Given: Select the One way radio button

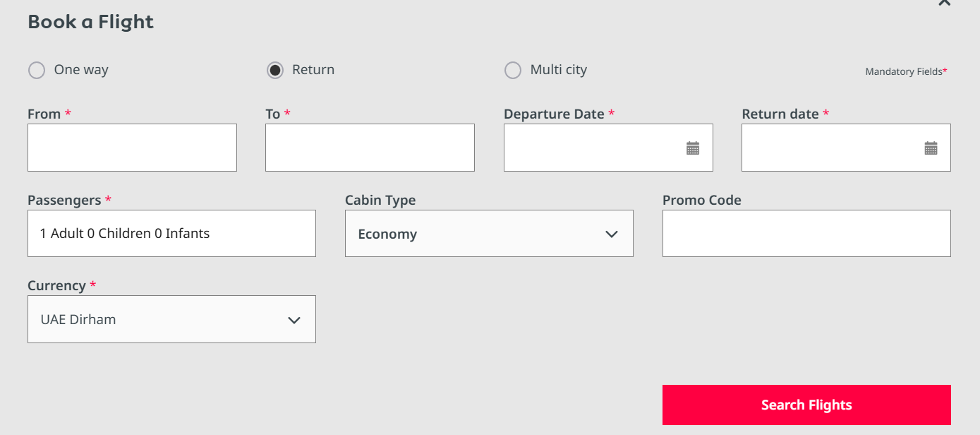Looking at the screenshot, I should coord(37,71).
